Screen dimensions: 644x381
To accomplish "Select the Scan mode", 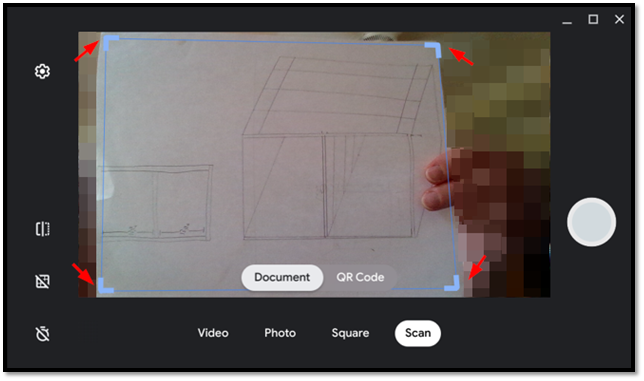I will (x=418, y=333).
